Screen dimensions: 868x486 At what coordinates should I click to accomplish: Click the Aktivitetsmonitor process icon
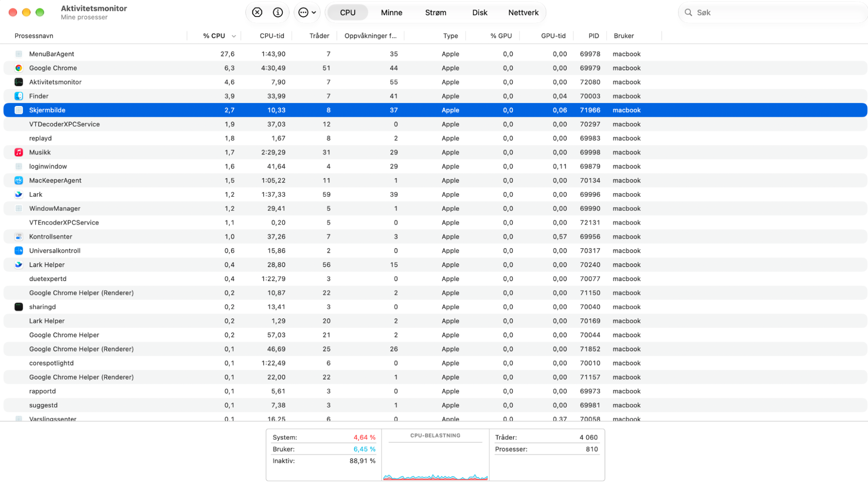tap(19, 82)
